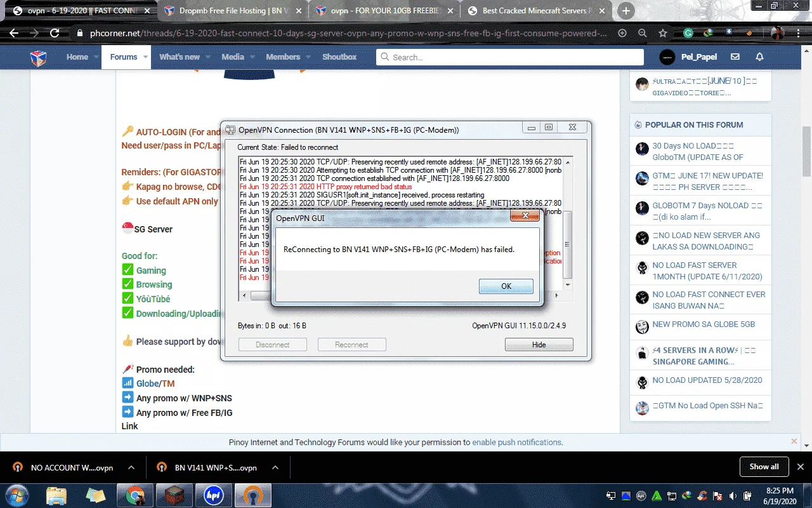The height and width of the screenshot is (508, 812).
Task: Switch to Chrome in the taskbar
Action: coord(134,495)
